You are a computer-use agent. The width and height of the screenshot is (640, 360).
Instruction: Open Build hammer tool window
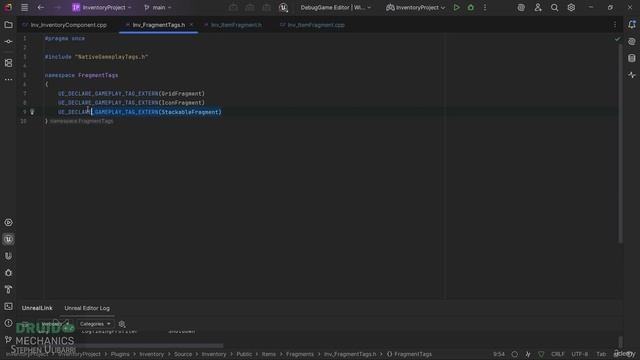(x=8, y=289)
